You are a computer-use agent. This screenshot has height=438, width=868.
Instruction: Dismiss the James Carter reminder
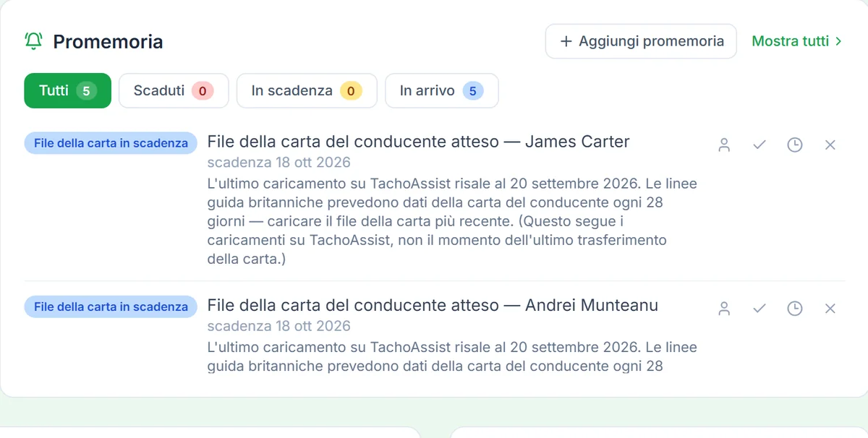point(830,145)
